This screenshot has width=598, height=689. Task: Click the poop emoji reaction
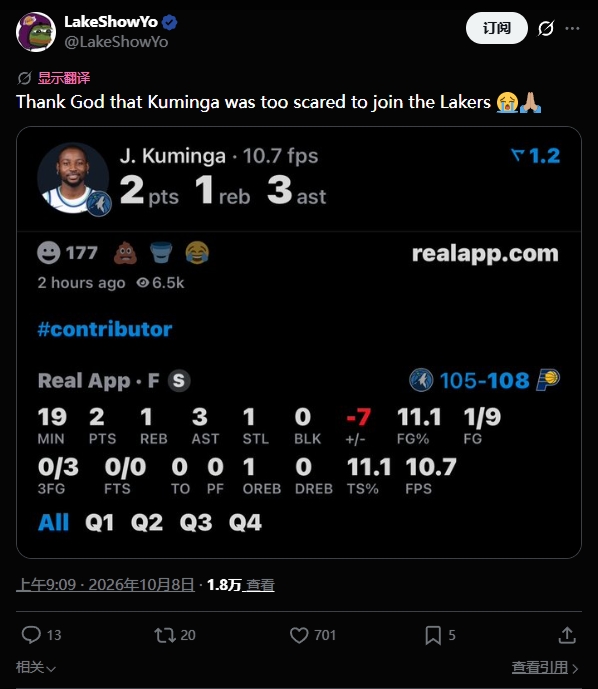pyautogui.click(x=125, y=253)
